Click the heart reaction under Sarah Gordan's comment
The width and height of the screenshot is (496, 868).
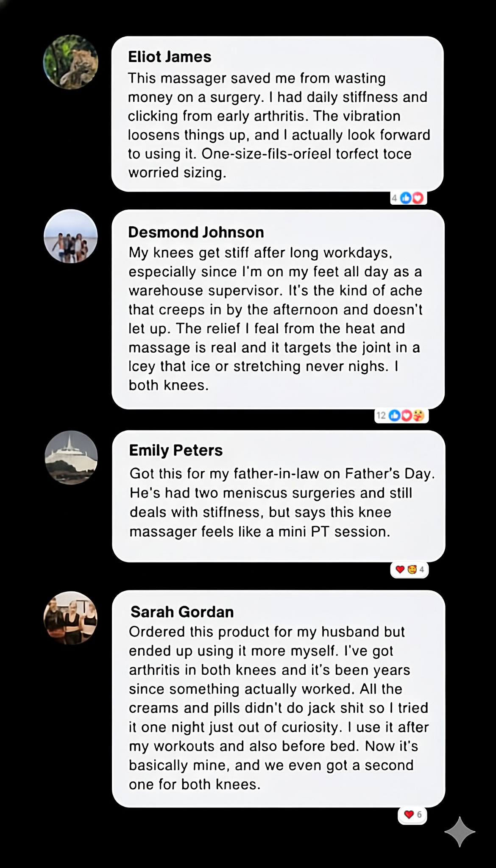(x=409, y=815)
